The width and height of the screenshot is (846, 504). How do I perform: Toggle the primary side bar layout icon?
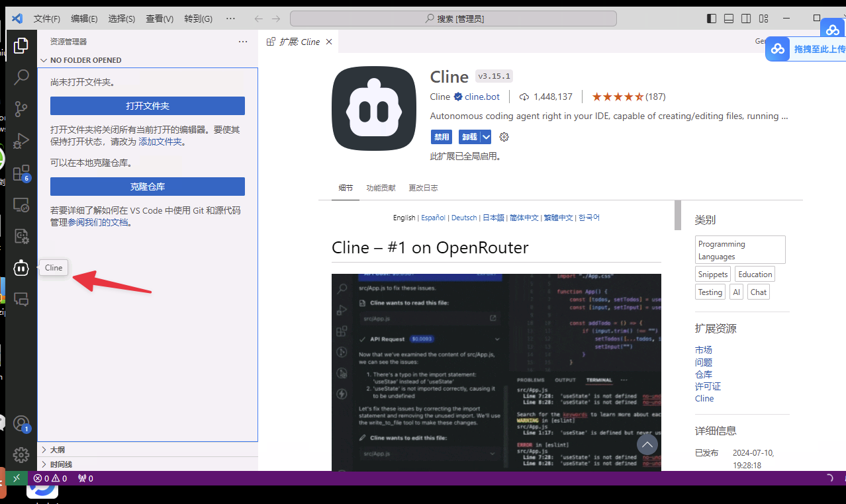click(712, 19)
